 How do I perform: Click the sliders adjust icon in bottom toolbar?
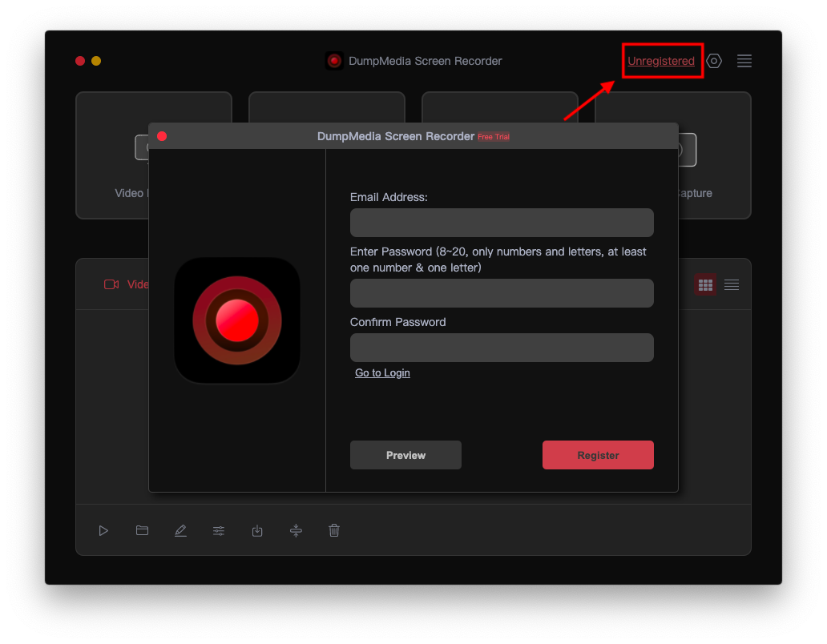click(219, 531)
